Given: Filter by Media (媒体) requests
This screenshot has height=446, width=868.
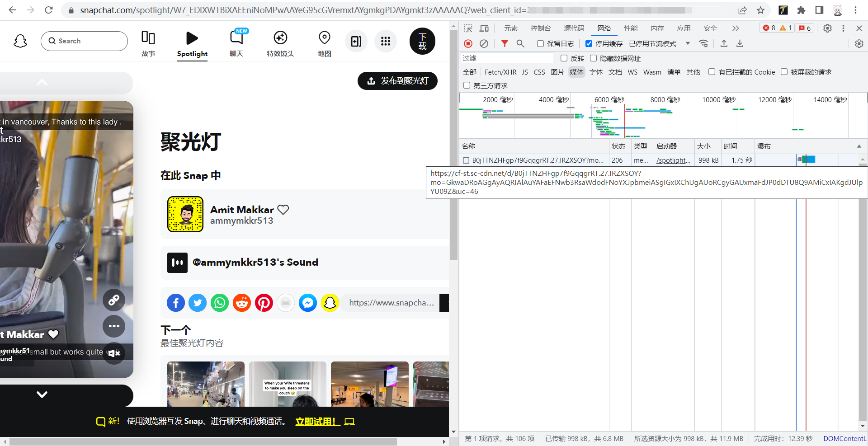Looking at the screenshot, I should point(576,72).
